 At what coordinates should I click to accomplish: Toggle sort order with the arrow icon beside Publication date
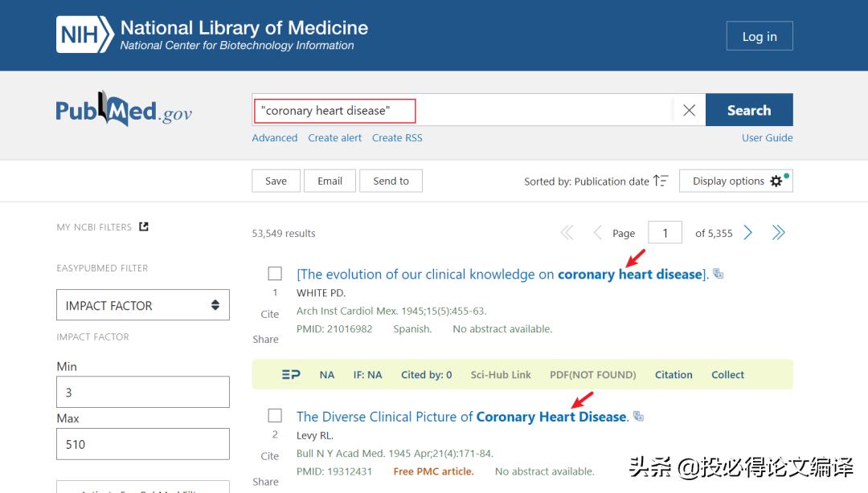(x=661, y=181)
